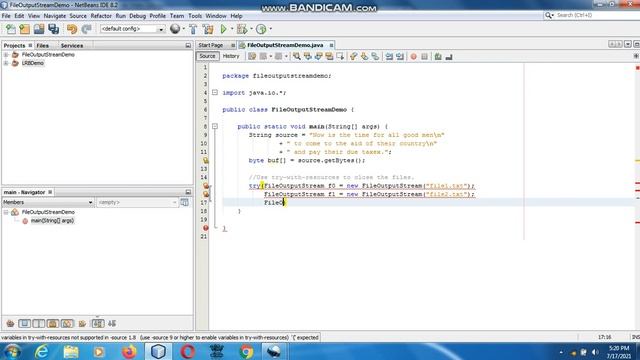This screenshot has width=640, height=360.
Task: Click the Redo toolbar icon
Action: [86, 29]
